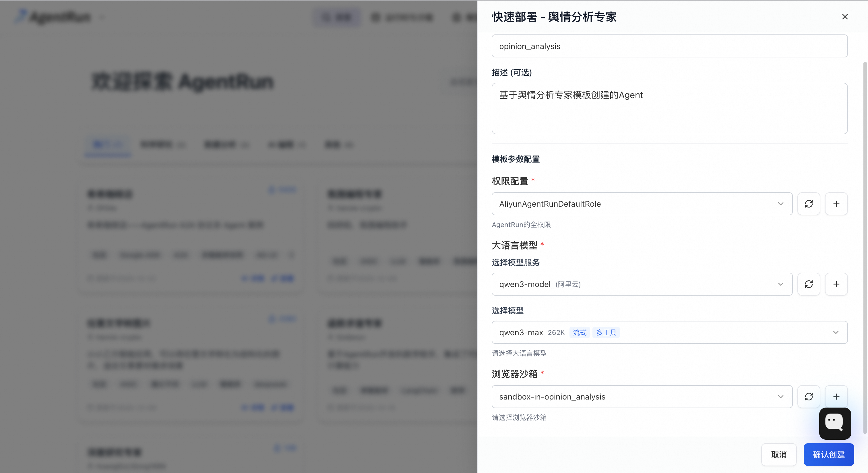The width and height of the screenshot is (868, 473).
Task: Close the 快速部署 panel
Action: click(845, 17)
